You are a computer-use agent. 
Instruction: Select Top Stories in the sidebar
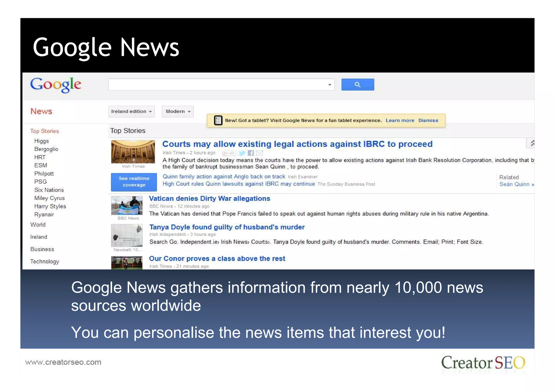[44, 131]
